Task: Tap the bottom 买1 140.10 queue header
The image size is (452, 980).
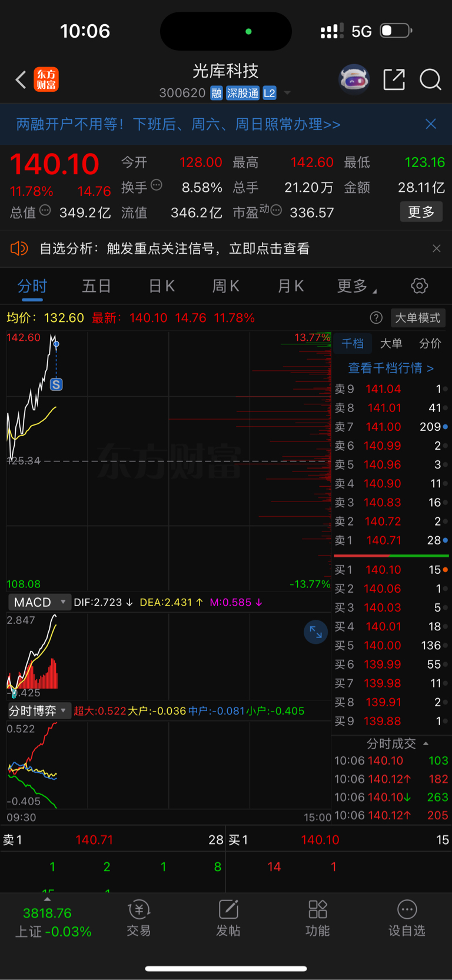Action: (x=339, y=840)
